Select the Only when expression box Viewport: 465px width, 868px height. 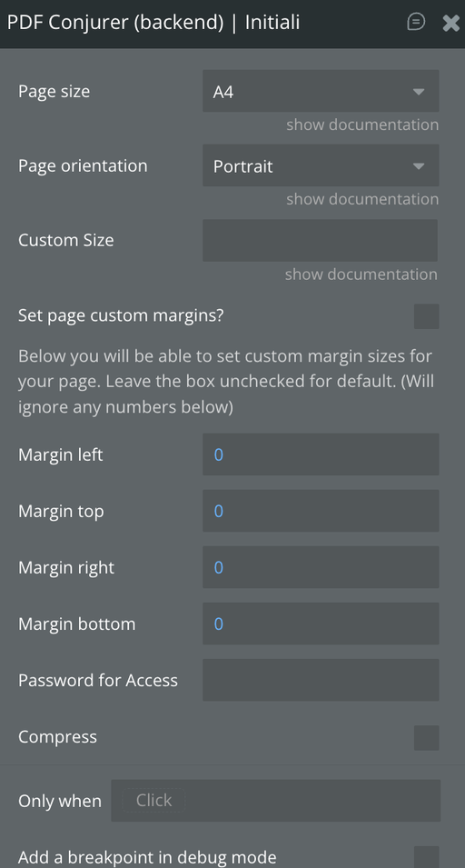point(275,801)
